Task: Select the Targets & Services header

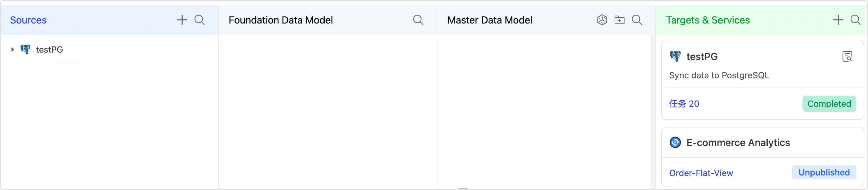Action: click(x=708, y=20)
